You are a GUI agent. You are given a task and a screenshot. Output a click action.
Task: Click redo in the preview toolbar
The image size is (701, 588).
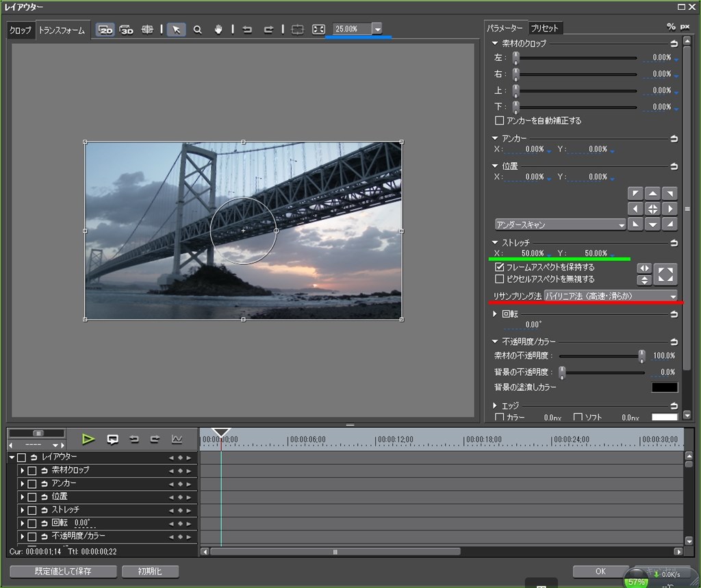point(268,29)
